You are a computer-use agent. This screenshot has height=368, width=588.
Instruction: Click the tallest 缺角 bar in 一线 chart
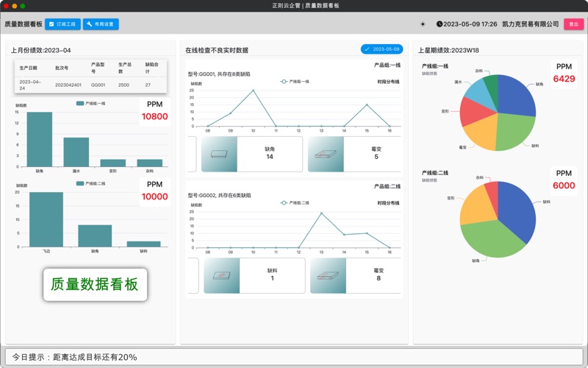(40, 139)
